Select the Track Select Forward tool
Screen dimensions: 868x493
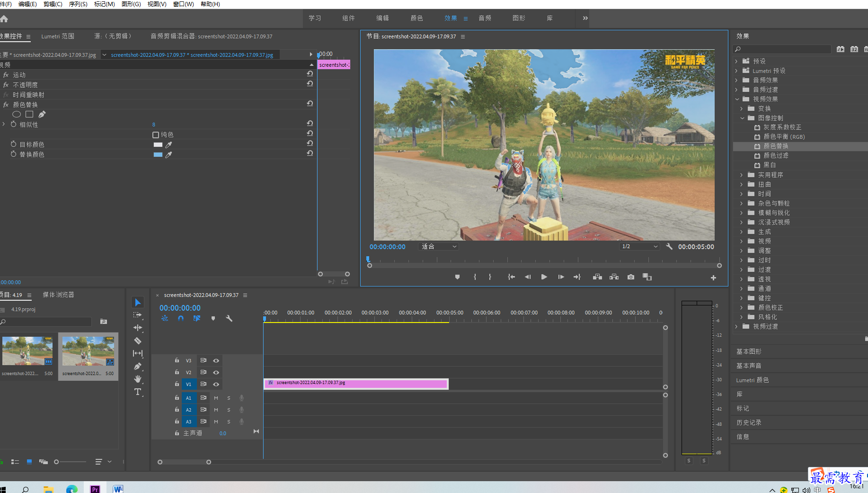[138, 315]
